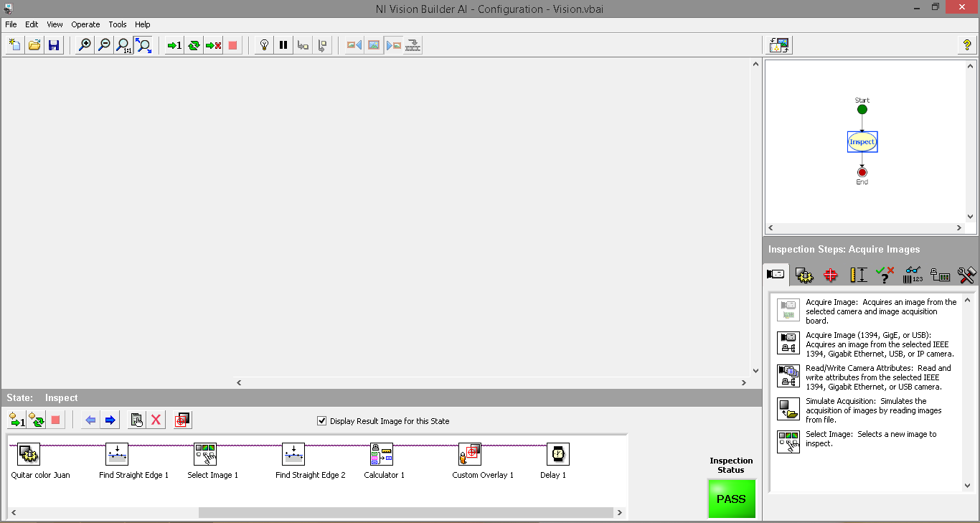Delete selected step with red X
980x523 pixels.
point(156,420)
